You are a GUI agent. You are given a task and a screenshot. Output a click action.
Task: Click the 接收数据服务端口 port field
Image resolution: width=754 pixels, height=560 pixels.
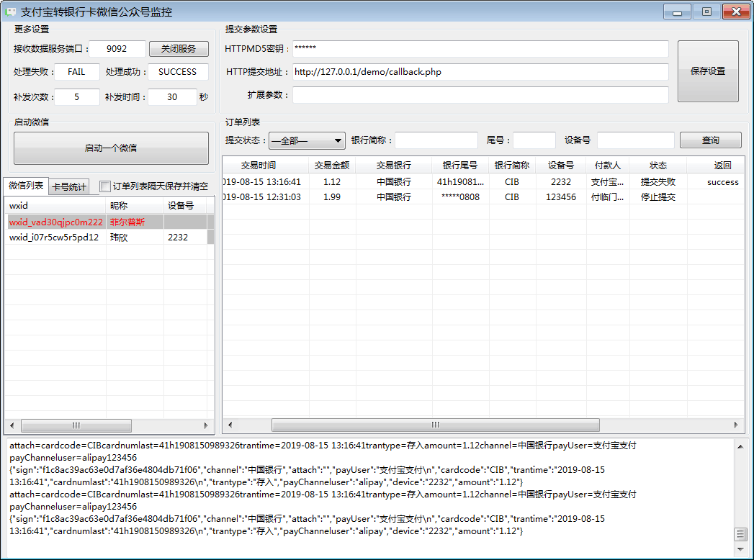tap(117, 49)
